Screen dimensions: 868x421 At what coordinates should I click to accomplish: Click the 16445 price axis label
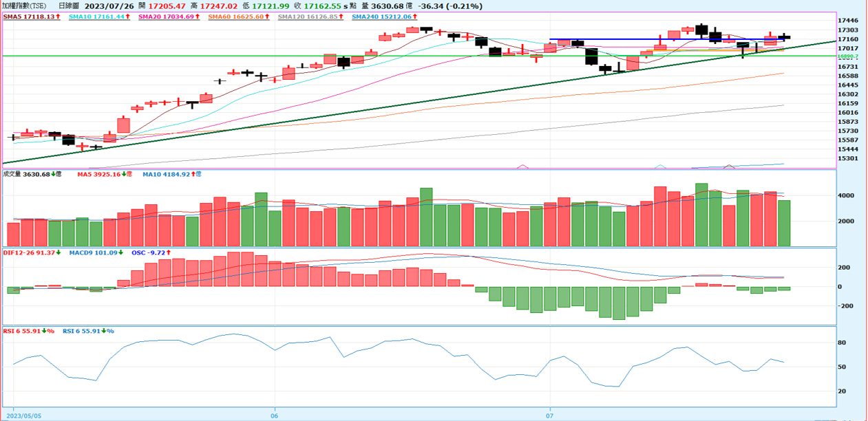coord(848,85)
